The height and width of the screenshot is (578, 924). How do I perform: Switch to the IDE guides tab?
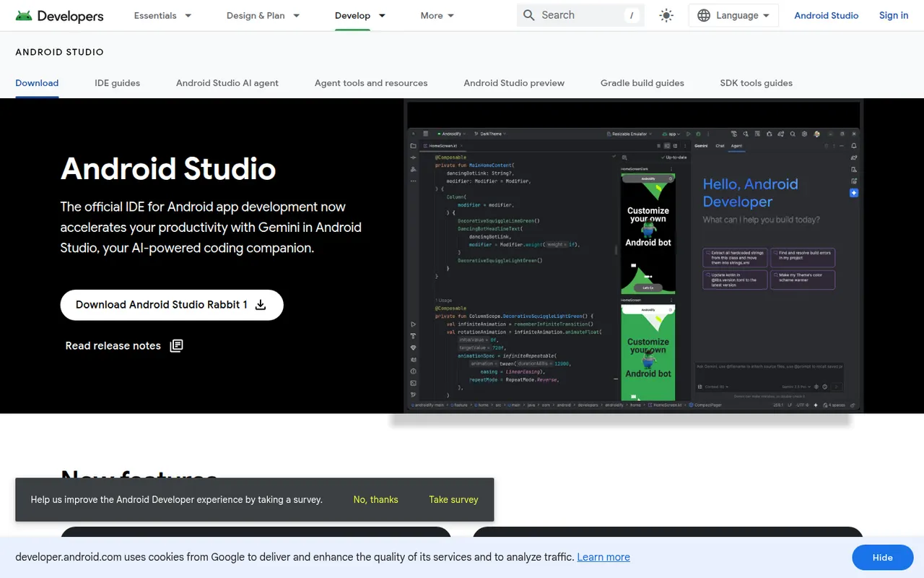[x=118, y=83]
